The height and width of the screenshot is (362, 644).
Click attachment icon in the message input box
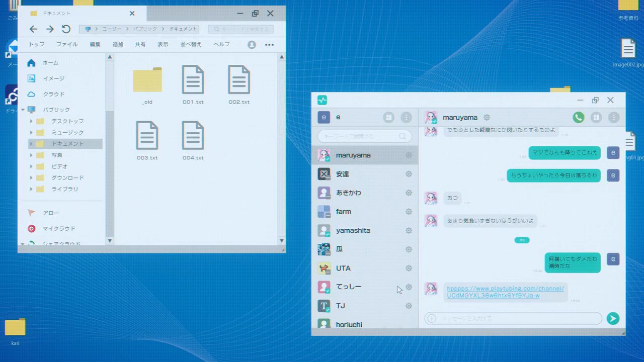pyautogui.click(x=432, y=318)
